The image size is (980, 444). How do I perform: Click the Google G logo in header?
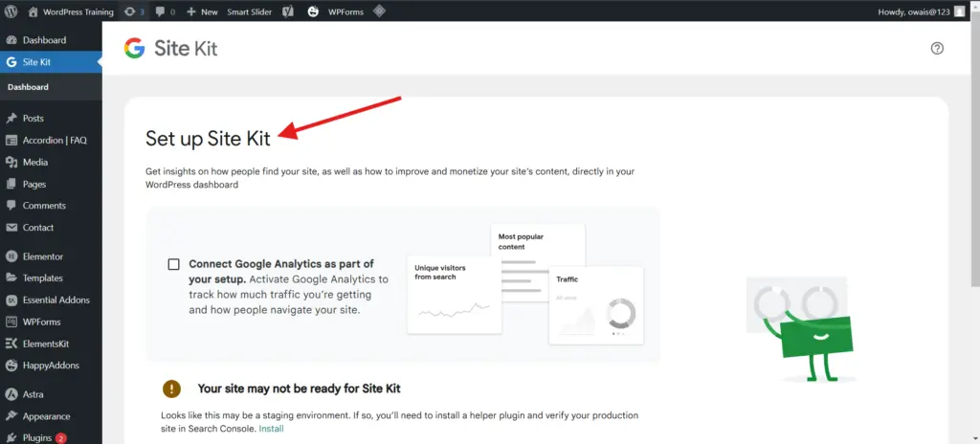[x=134, y=48]
